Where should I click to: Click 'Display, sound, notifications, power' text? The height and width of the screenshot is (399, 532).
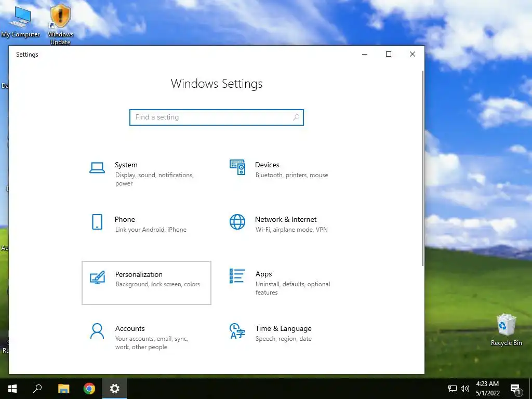[x=154, y=179]
